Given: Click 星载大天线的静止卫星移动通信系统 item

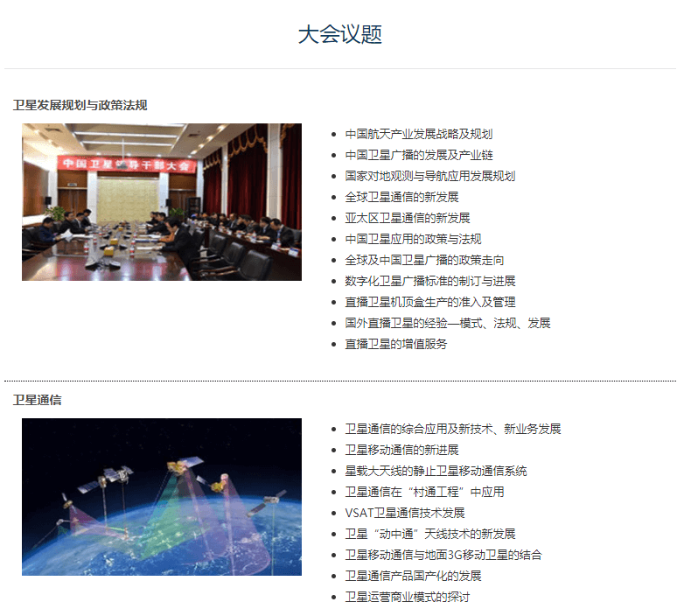Looking at the screenshot, I should [x=436, y=471].
